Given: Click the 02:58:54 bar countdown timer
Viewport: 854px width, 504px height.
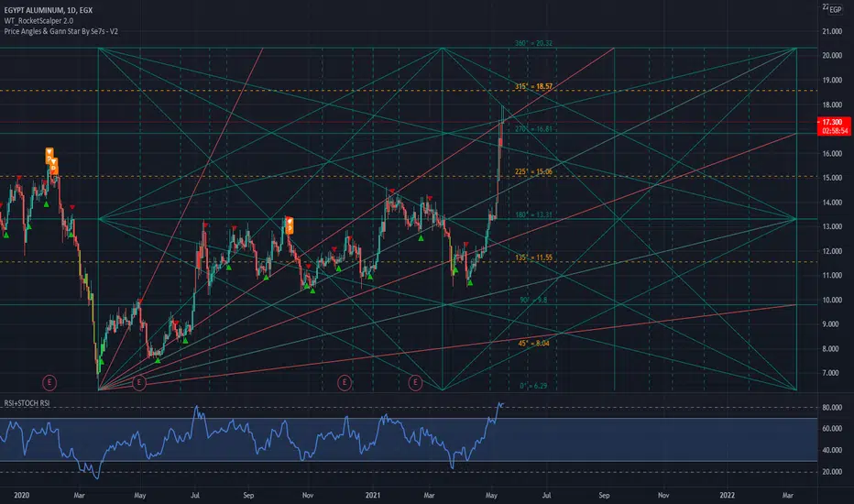Looking at the screenshot, I should click(835, 131).
